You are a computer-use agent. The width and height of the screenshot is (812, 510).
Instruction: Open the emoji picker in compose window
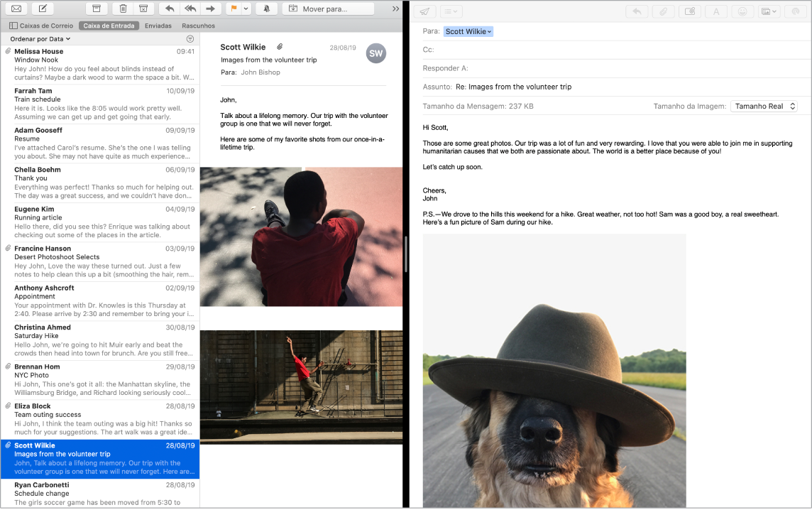click(x=744, y=11)
